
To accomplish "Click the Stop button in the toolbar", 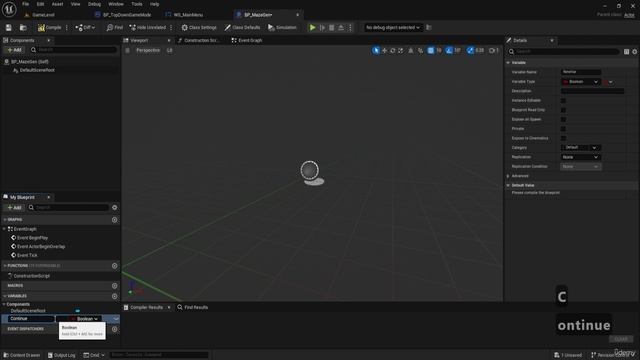I will point(331,28).
